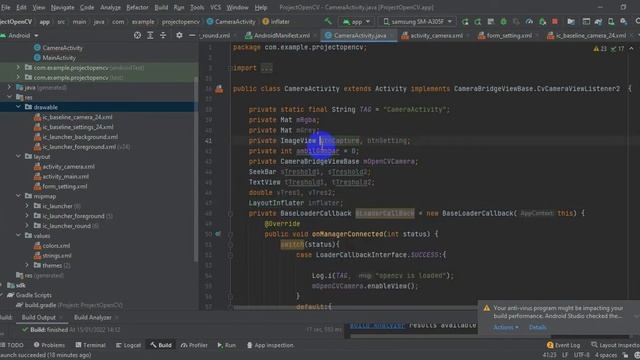
Task: Open the Run tool window
Action: (x=227, y=345)
